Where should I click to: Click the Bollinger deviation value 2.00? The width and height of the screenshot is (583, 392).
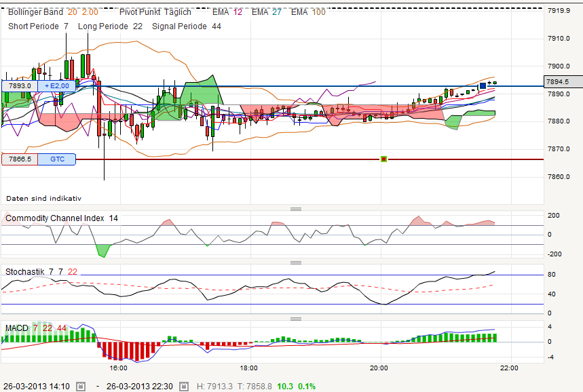pos(90,12)
